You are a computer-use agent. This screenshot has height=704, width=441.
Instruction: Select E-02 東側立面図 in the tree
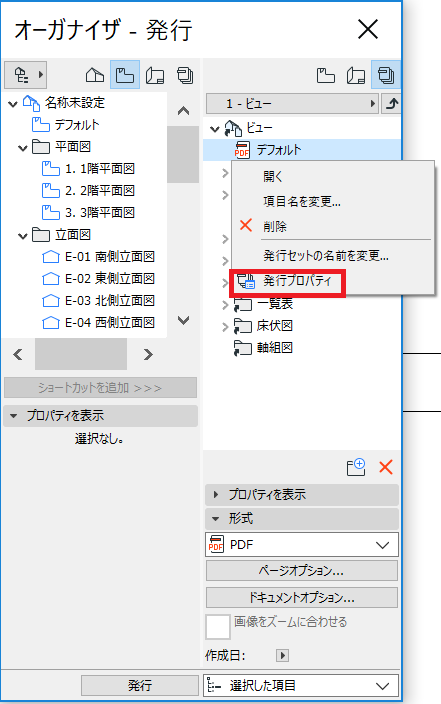110,278
